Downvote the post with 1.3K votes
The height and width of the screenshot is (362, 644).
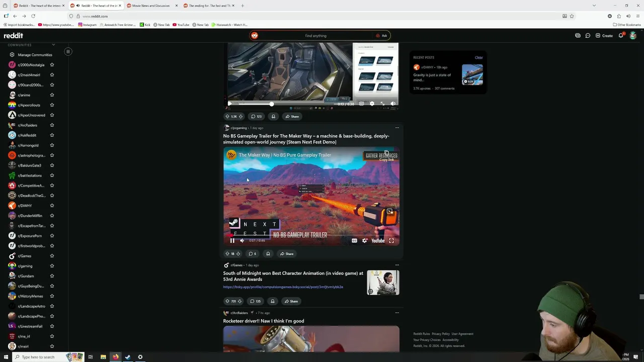click(240, 117)
